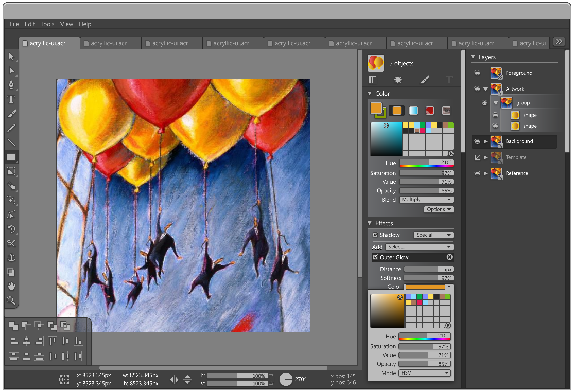The image size is (573, 392).
Task: Hide the Foreground layer
Action: tap(477, 73)
